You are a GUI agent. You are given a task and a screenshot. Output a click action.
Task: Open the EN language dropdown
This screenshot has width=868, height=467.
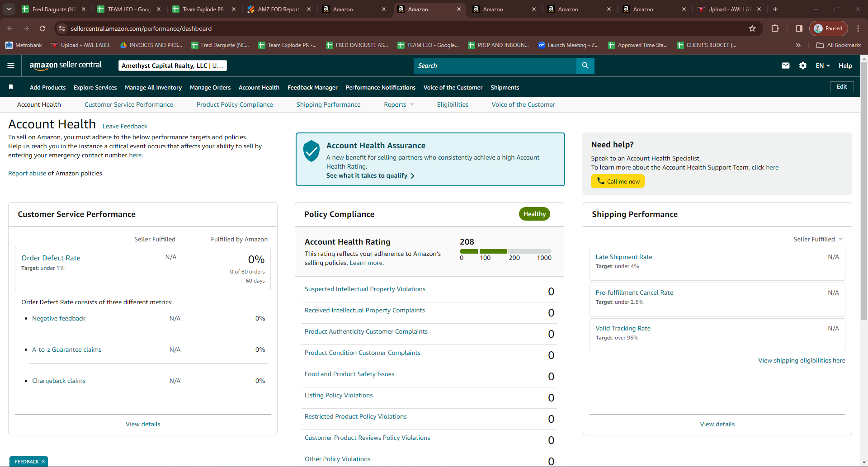(x=823, y=66)
